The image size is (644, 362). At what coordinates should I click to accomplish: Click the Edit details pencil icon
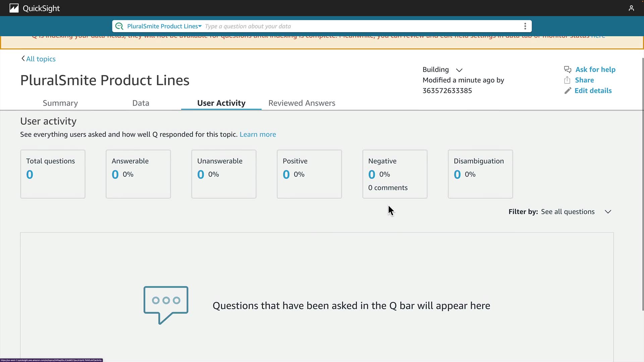pos(568,91)
